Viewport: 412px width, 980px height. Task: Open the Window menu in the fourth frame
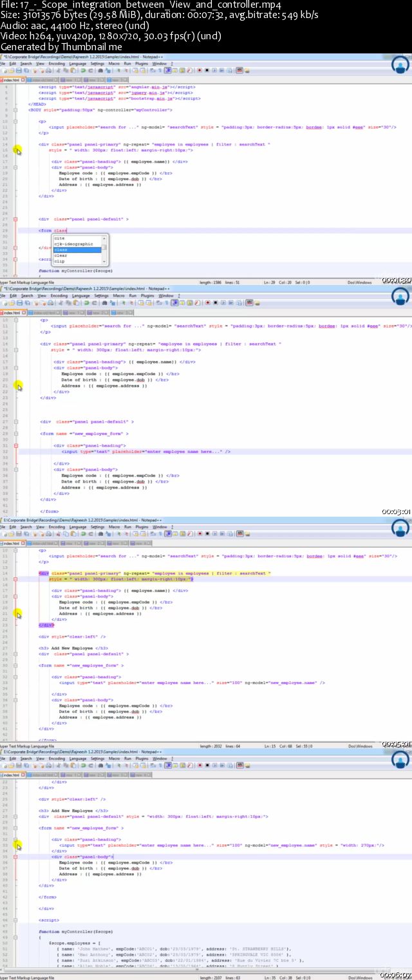coord(159,759)
